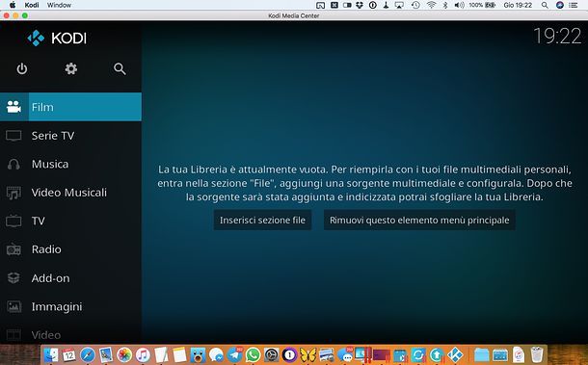The height and width of the screenshot is (365, 588).
Task: Click the Kodi clock showing 19:22
Action: [557, 36]
